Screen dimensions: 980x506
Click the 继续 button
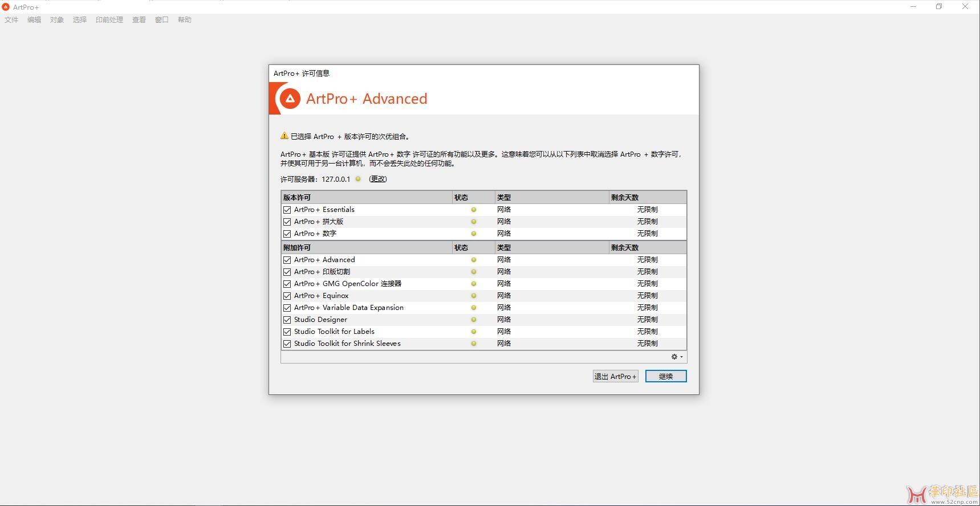tap(666, 376)
